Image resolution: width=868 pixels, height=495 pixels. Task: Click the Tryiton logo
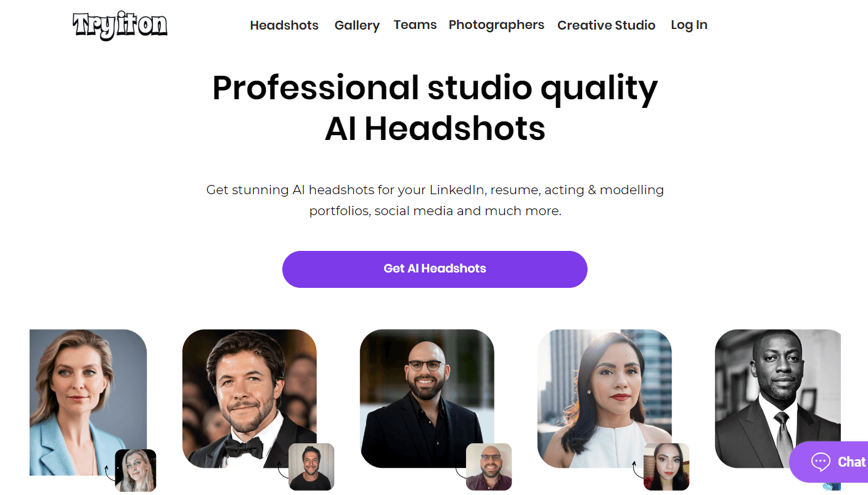tap(120, 26)
